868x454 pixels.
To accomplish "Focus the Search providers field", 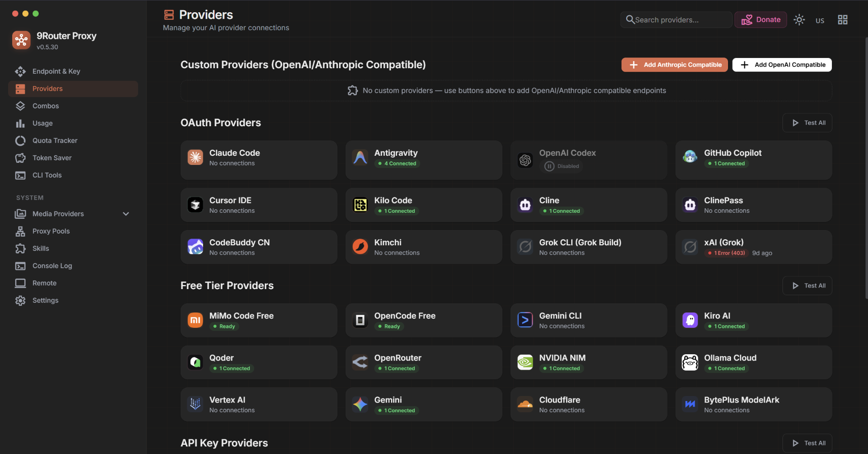I will click(676, 20).
